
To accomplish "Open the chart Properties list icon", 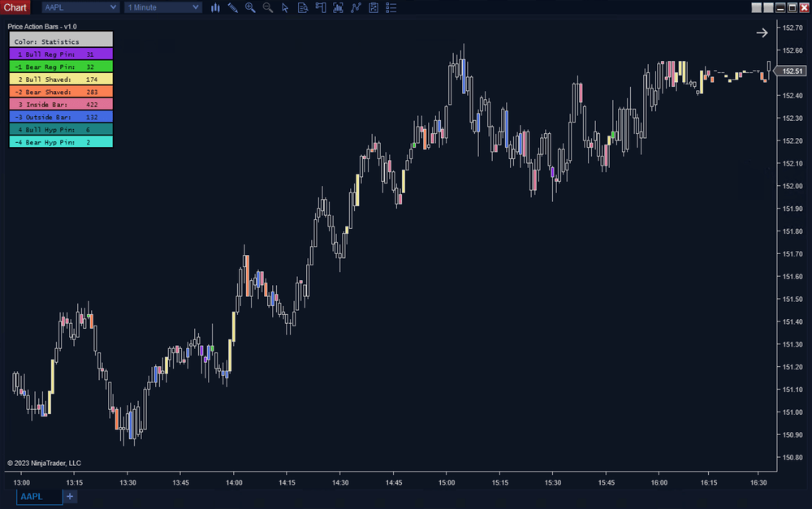I will click(391, 7).
